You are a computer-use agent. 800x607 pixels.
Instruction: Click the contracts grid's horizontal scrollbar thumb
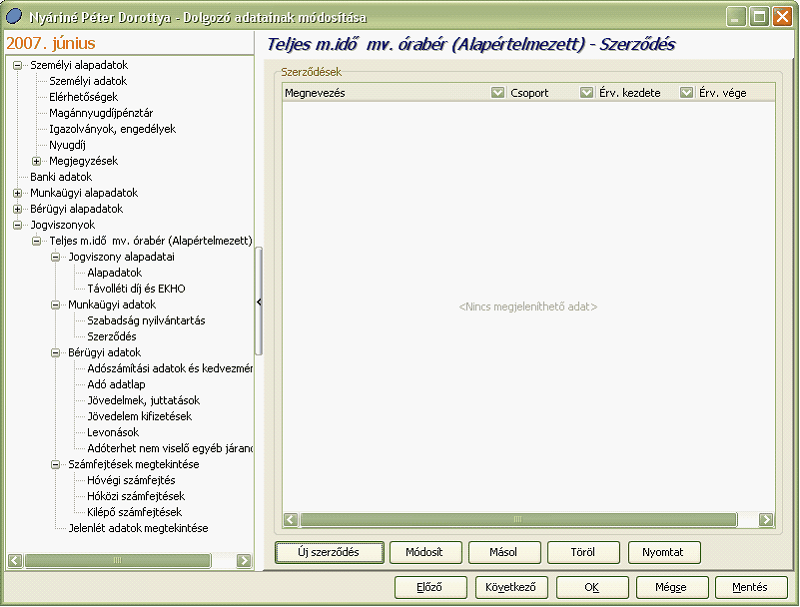point(518,520)
